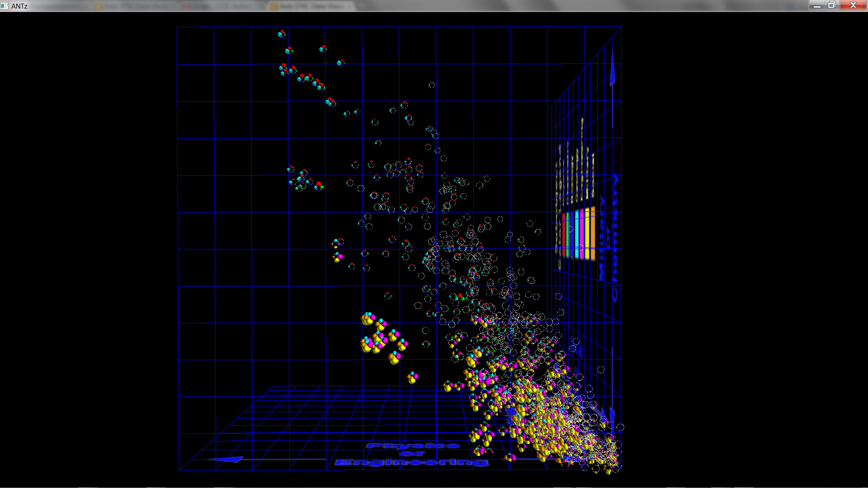Select the red and green glyph in scatter center

pyautogui.click(x=460, y=297)
